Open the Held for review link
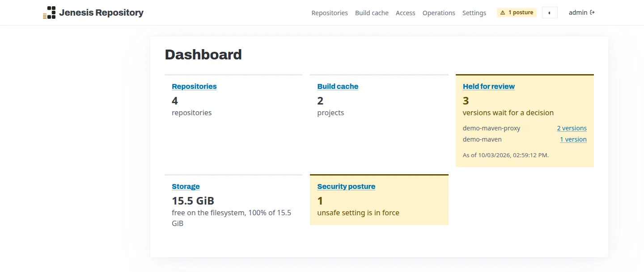This screenshot has width=644, height=272. (489, 86)
